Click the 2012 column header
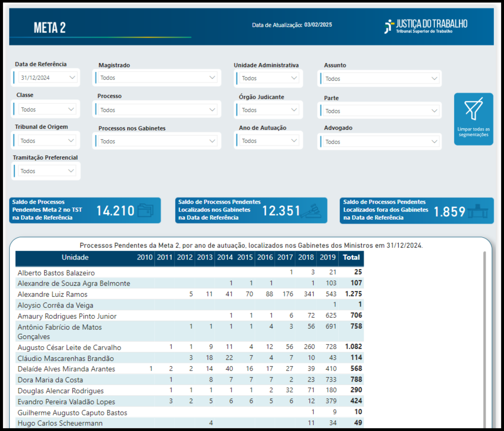The width and height of the screenshot is (504, 431). tap(185, 257)
